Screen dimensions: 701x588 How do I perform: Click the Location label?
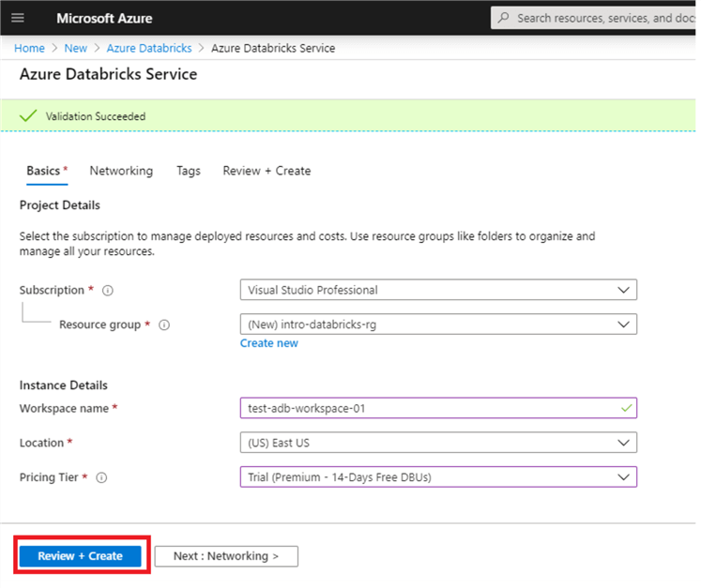[x=41, y=444]
